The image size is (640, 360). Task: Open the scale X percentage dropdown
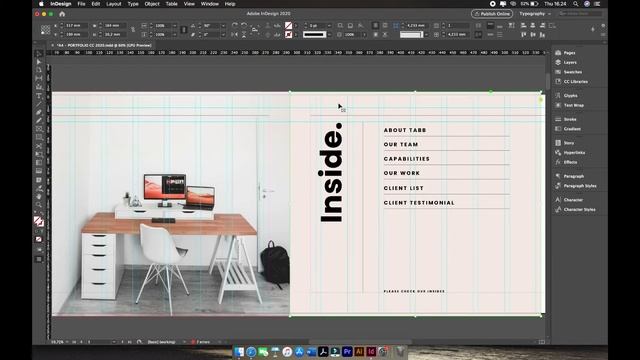point(175,26)
